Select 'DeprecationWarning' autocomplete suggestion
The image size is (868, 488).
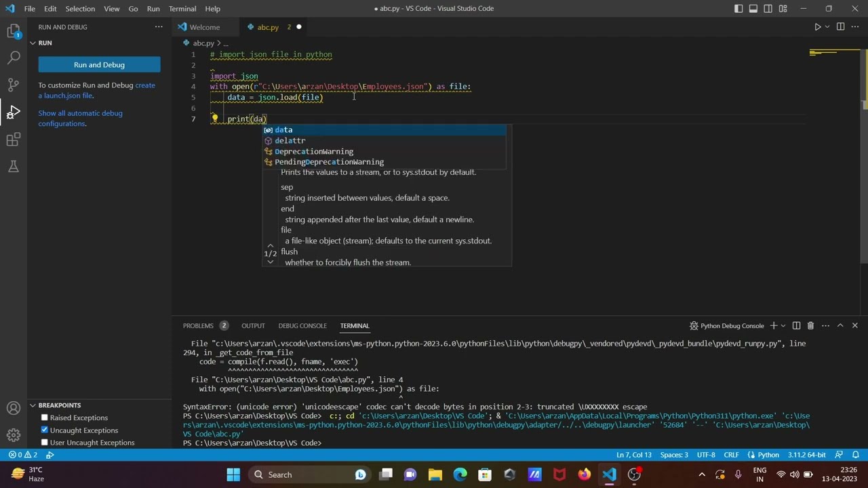384,151
